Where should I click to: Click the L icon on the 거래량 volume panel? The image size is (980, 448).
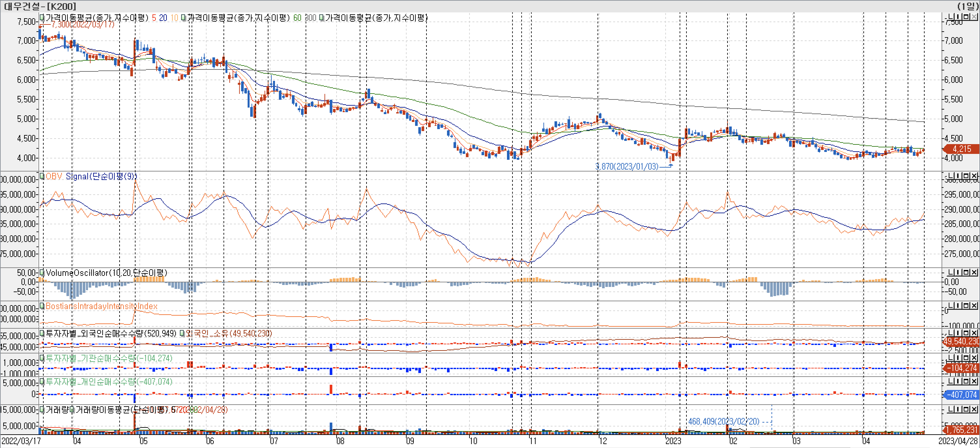pos(950,409)
